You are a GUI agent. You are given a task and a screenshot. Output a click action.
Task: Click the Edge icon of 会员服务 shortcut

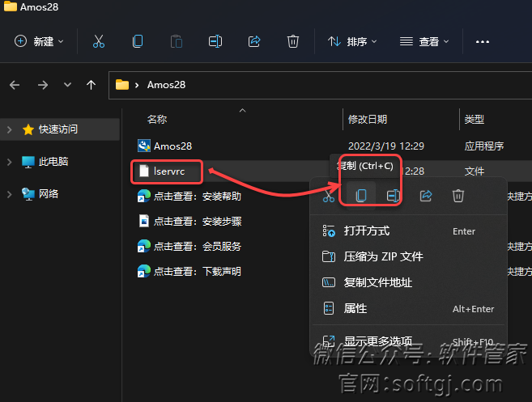click(144, 246)
